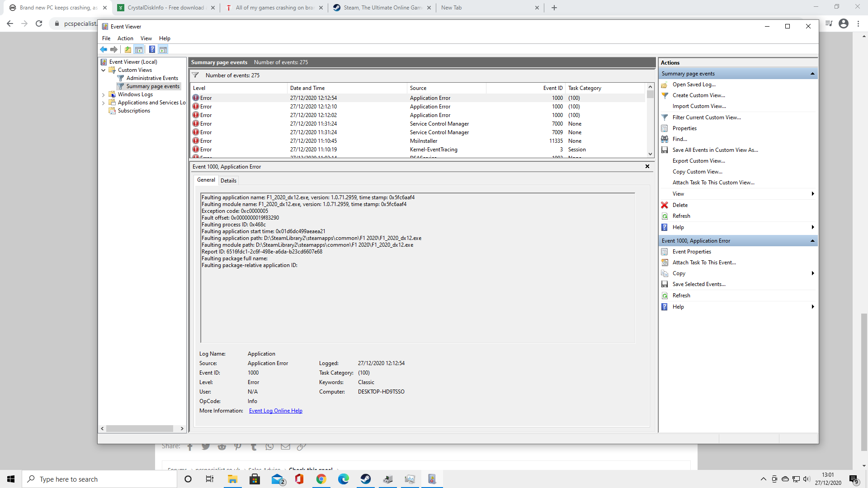This screenshot has width=868, height=488.
Task: Click Save Selected Events action
Action: [698, 284]
